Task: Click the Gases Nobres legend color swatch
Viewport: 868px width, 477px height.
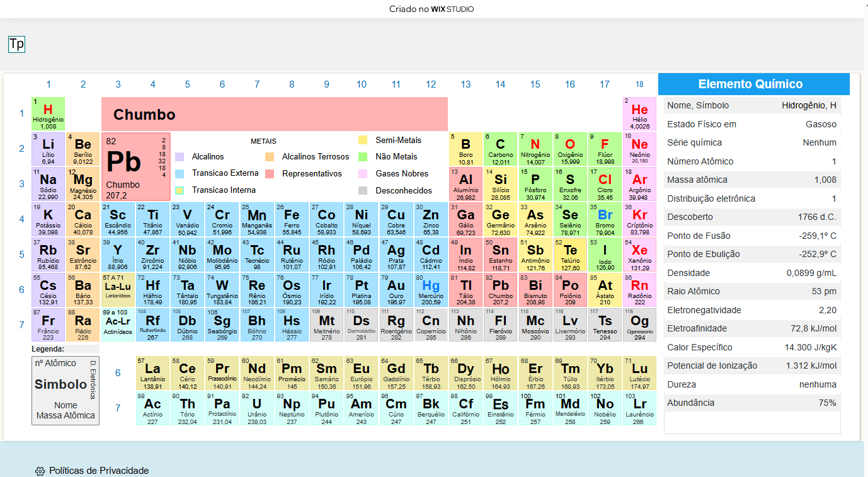Action: 363,174
